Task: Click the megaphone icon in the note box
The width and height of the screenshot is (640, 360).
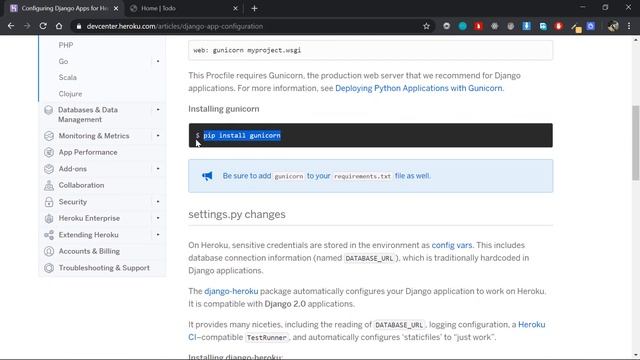Action: point(207,176)
